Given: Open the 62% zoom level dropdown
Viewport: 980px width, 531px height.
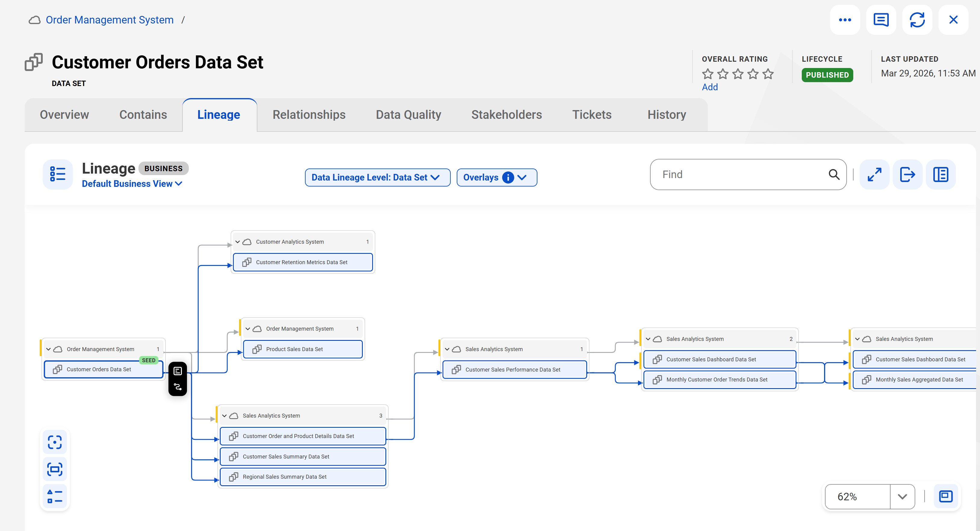Looking at the screenshot, I should tap(902, 497).
